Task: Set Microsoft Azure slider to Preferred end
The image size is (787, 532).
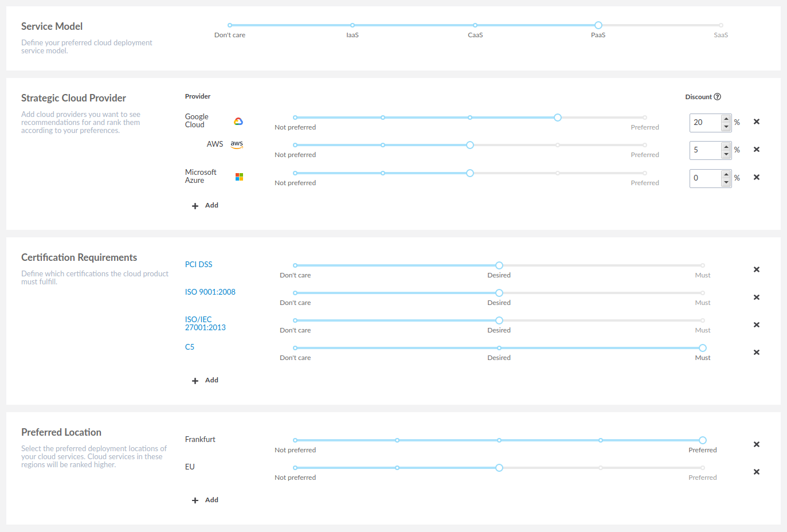Action: (x=645, y=173)
